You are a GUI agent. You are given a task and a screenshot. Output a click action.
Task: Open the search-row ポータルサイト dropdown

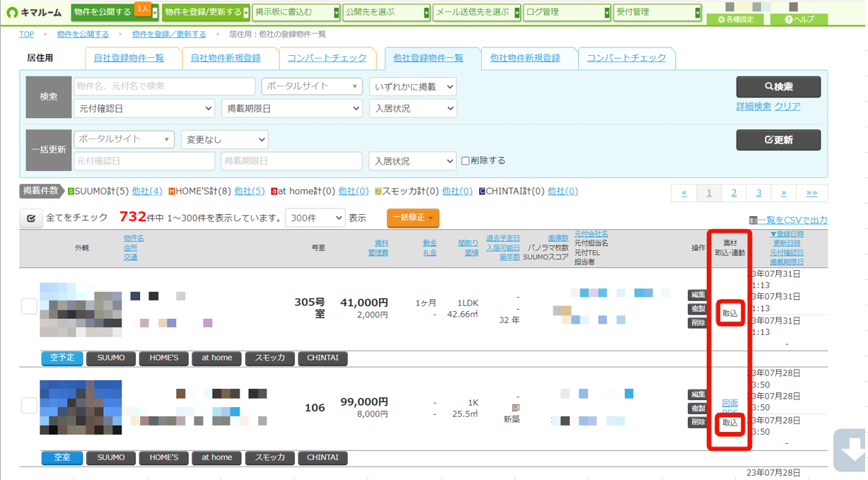pos(312,86)
